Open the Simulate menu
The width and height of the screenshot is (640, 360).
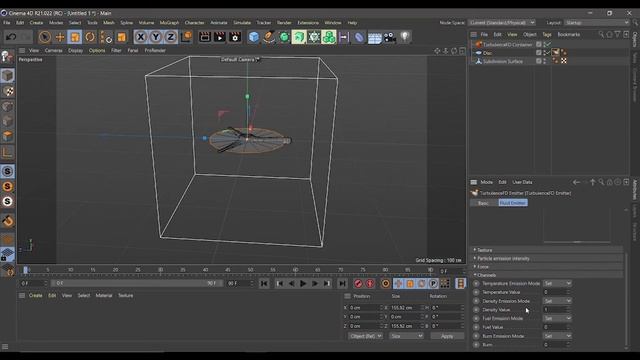click(x=242, y=22)
